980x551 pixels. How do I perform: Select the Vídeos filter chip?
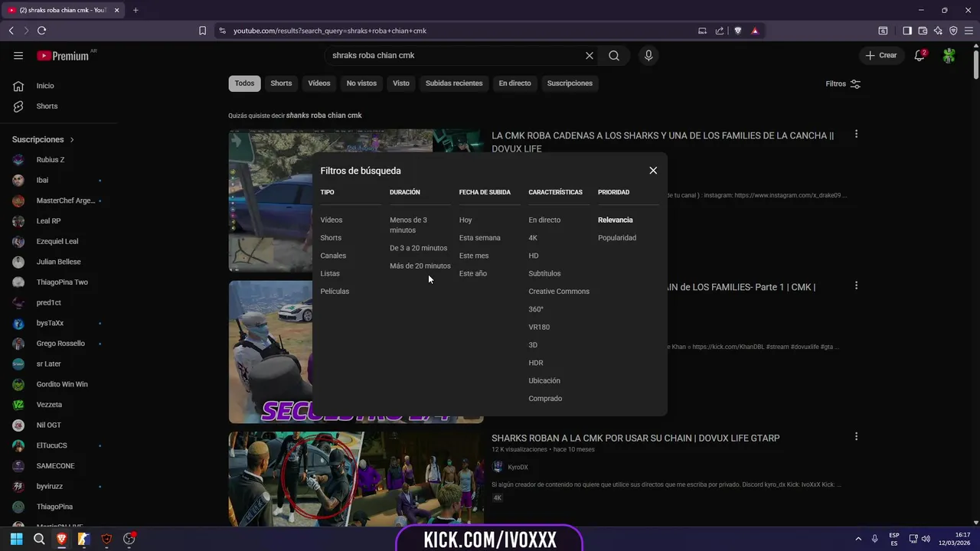point(319,83)
